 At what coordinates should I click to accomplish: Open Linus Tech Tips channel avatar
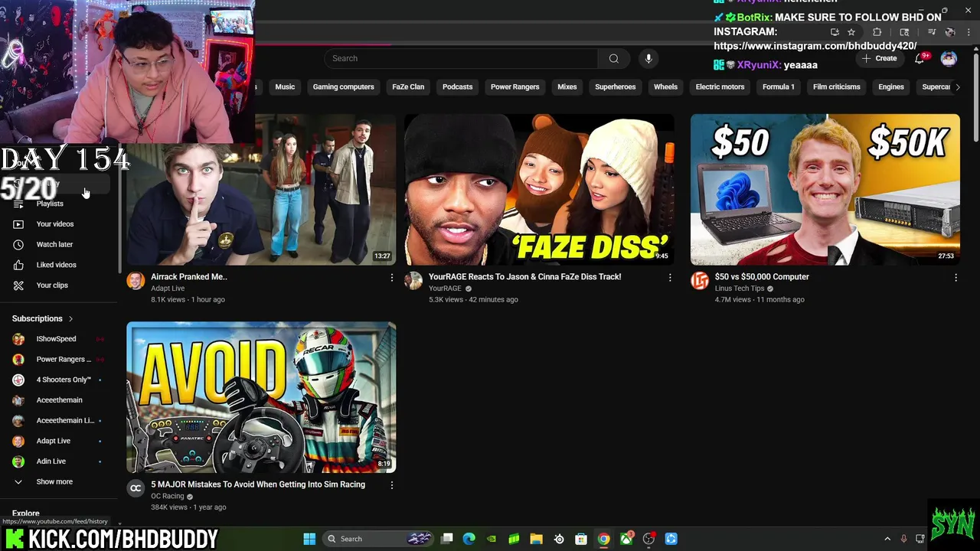[700, 281]
